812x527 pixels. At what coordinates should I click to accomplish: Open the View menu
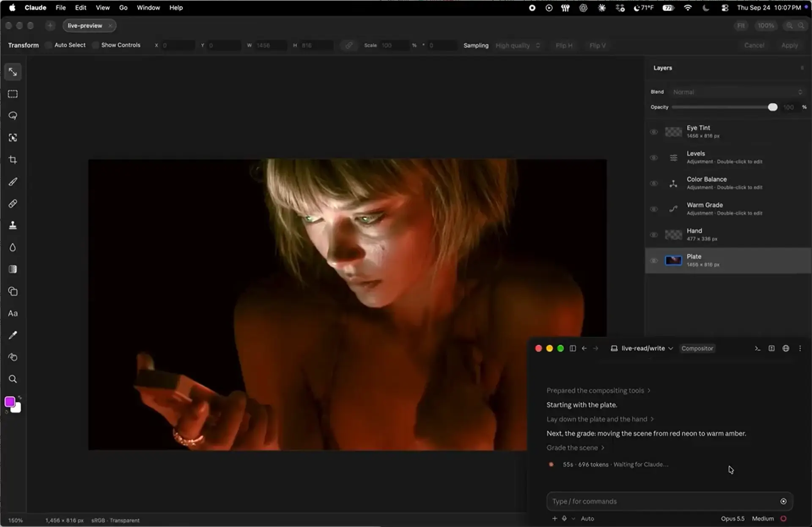pos(102,8)
